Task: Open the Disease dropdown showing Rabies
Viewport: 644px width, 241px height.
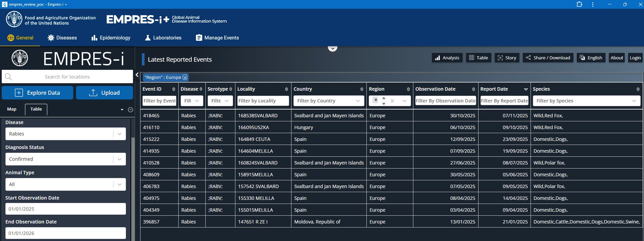Action: click(66, 134)
